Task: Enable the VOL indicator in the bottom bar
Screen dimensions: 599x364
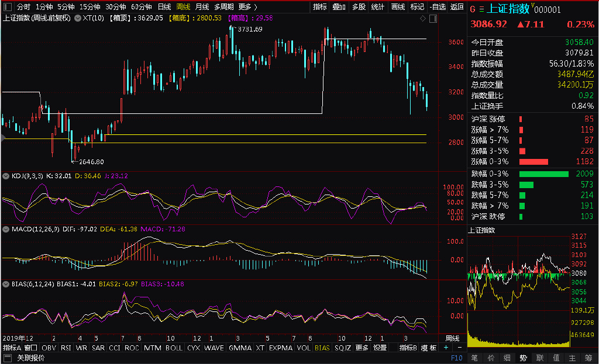Action: 304,348
